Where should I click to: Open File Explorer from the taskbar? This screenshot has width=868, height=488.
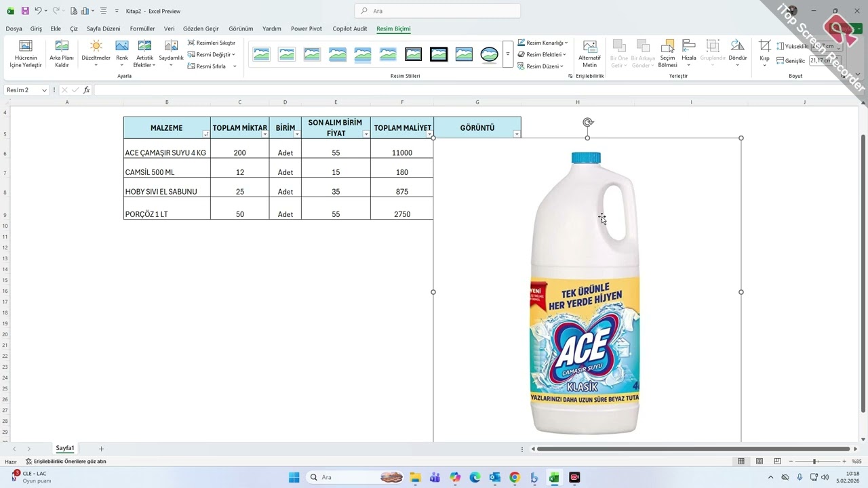pyautogui.click(x=415, y=478)
